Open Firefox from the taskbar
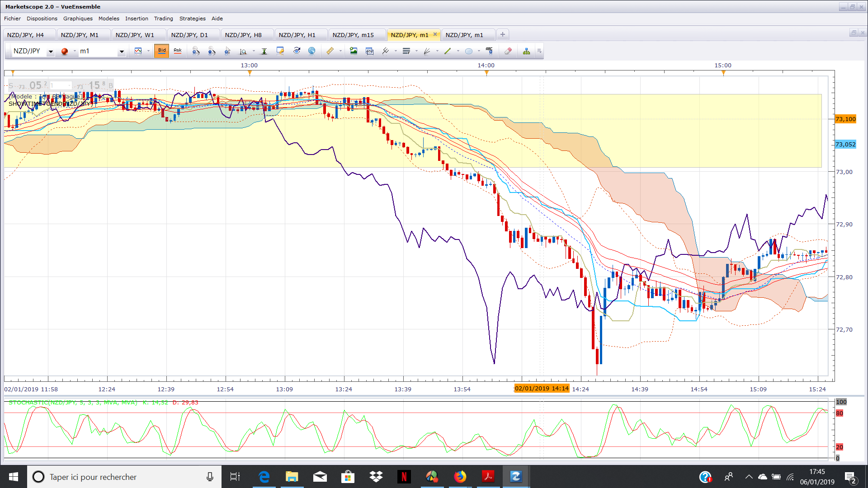This screenshot has width=868, height=488. (x=460, y=477)
